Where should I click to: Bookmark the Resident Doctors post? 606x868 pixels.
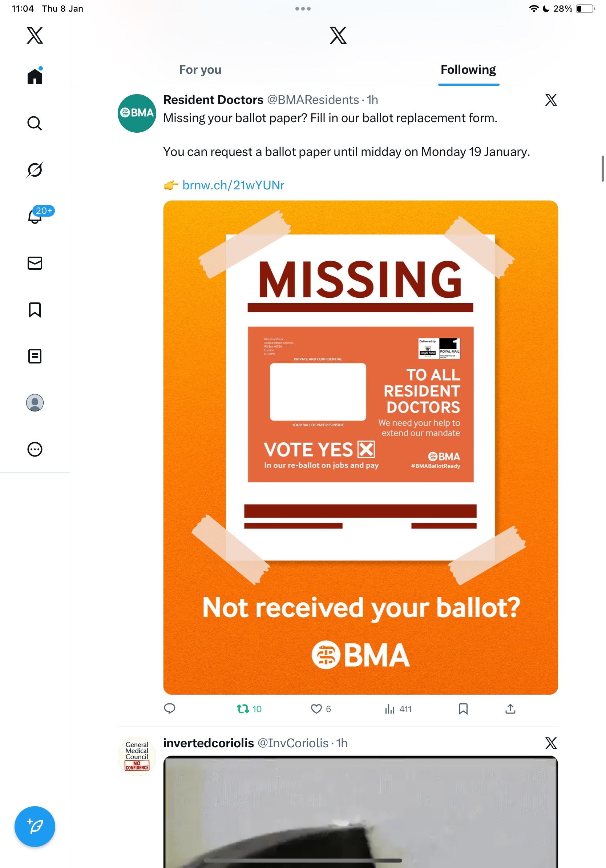point(463,708)
